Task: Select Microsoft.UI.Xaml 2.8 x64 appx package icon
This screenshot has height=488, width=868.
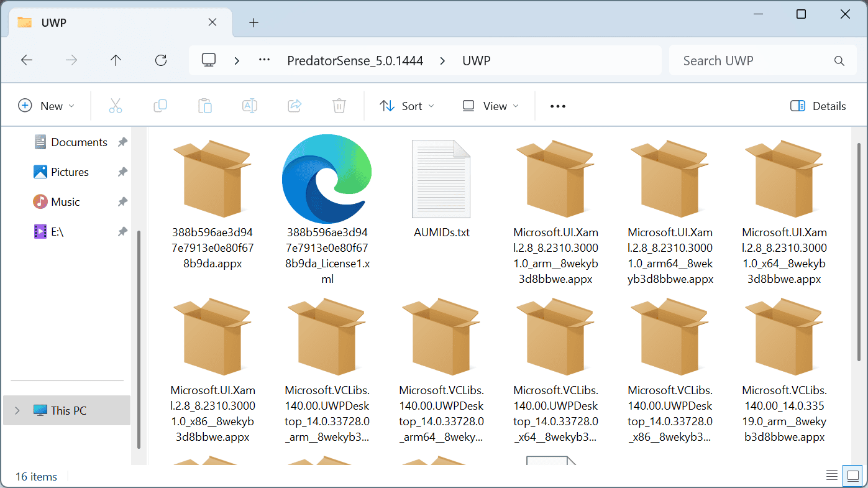Action: (x=784, y=179)
